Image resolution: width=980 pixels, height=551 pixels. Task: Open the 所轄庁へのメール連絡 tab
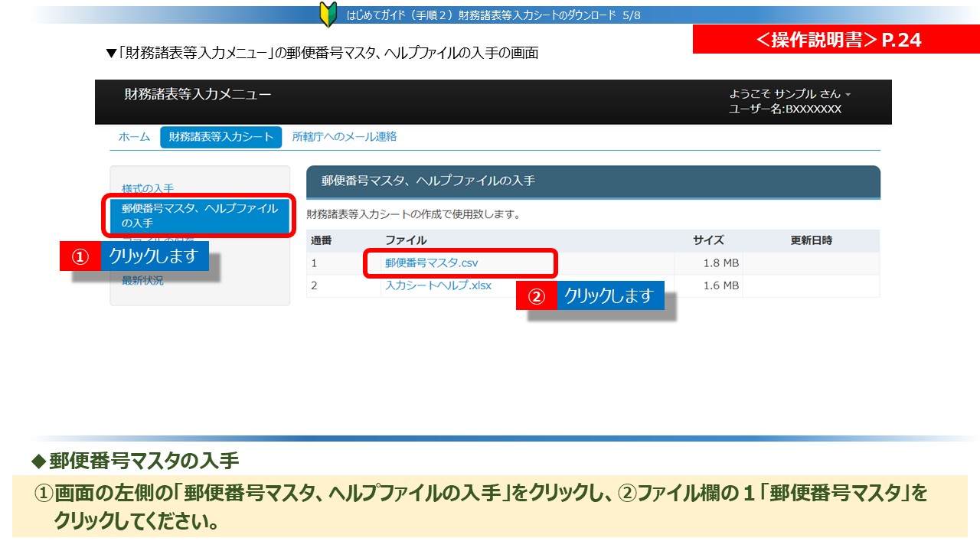coord(345,137)
